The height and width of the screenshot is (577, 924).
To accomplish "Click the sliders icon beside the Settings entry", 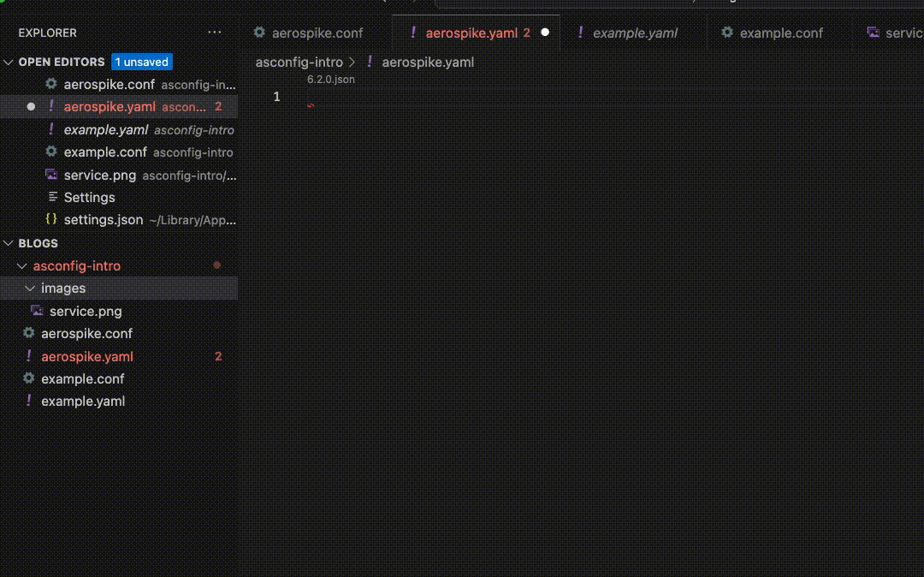I will point(51,197).
